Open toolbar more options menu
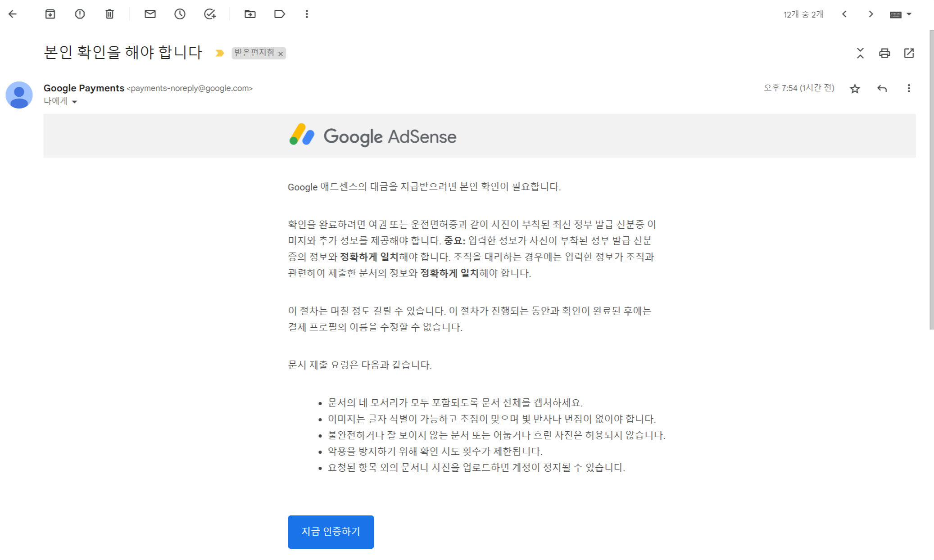 pos(307,14)
